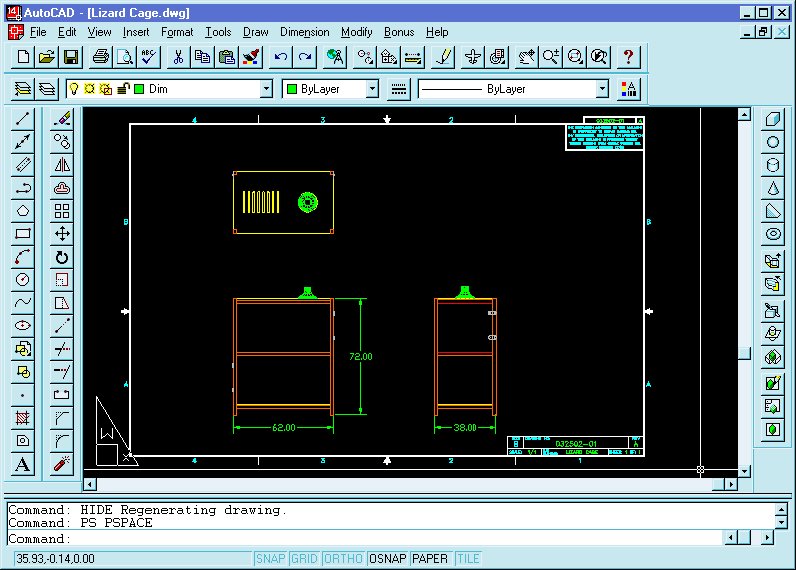
Task: Select the Polygon draw tool
Action: tap(24, 210)
